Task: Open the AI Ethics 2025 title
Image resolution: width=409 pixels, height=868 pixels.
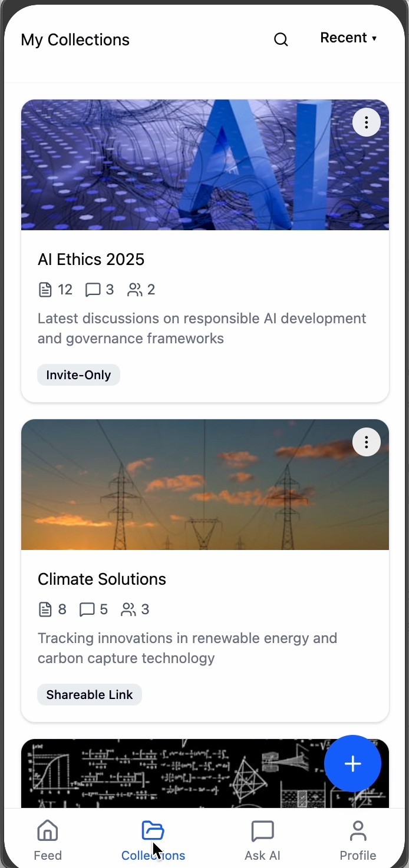Action: [x=91, y=259]
